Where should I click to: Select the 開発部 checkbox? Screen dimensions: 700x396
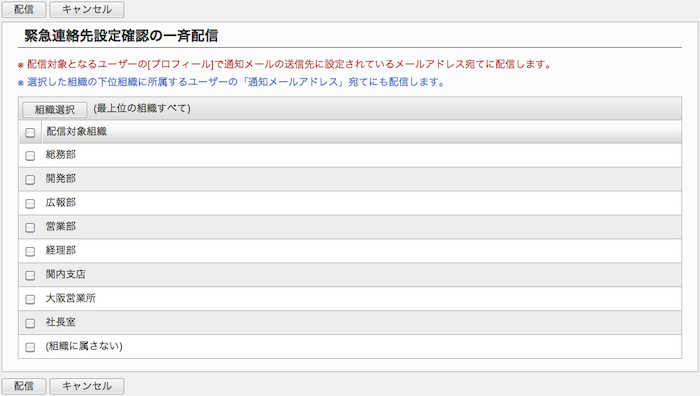pyautogui.click(x=30, y=179)
